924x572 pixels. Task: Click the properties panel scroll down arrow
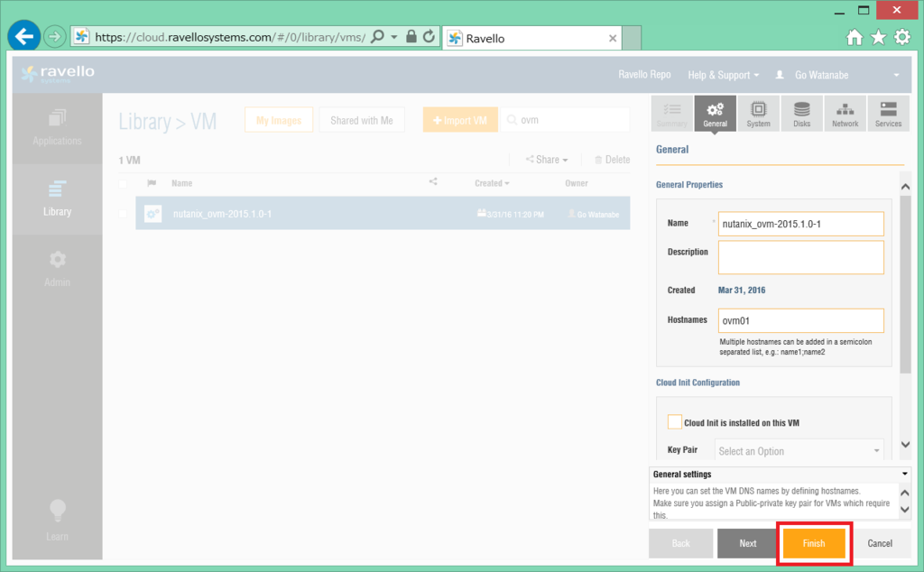(x=906, y=445)
